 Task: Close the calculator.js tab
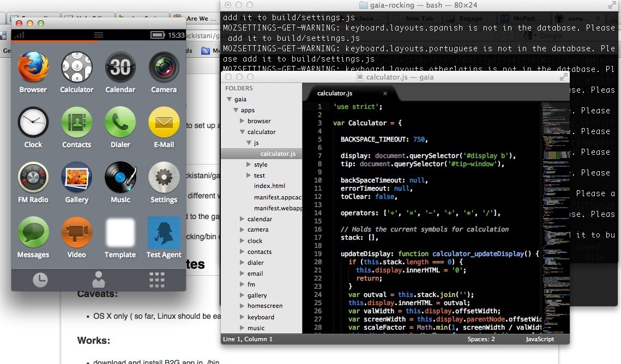[x=385, y=93]
